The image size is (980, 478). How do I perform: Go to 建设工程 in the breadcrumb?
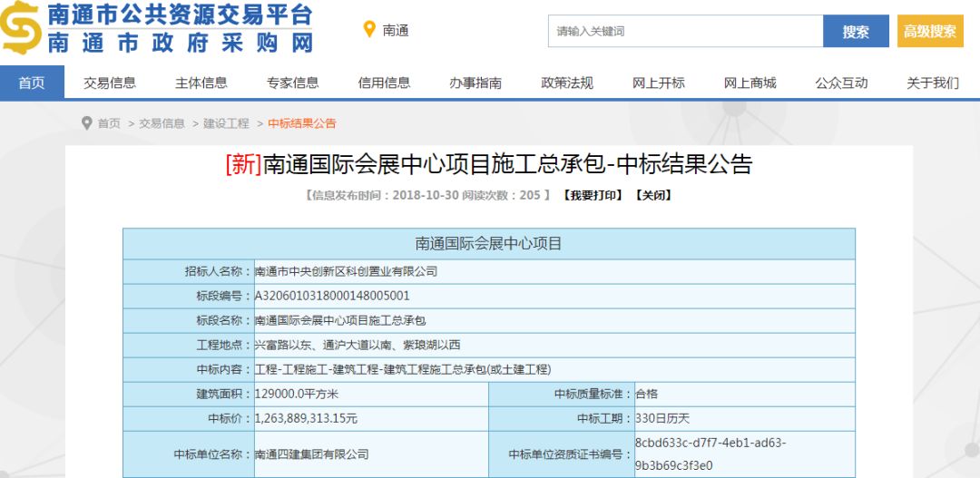pyautogui.click(x=226, y=123)
